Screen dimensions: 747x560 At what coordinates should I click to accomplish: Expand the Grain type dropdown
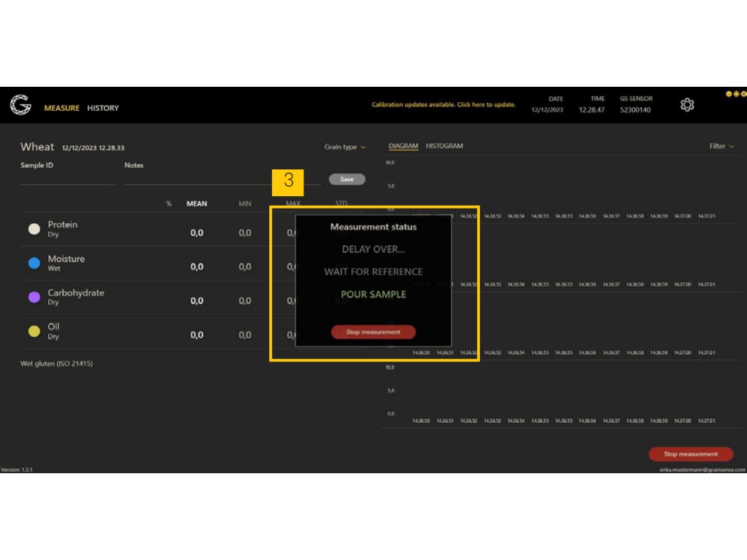(x=345, y=147)
